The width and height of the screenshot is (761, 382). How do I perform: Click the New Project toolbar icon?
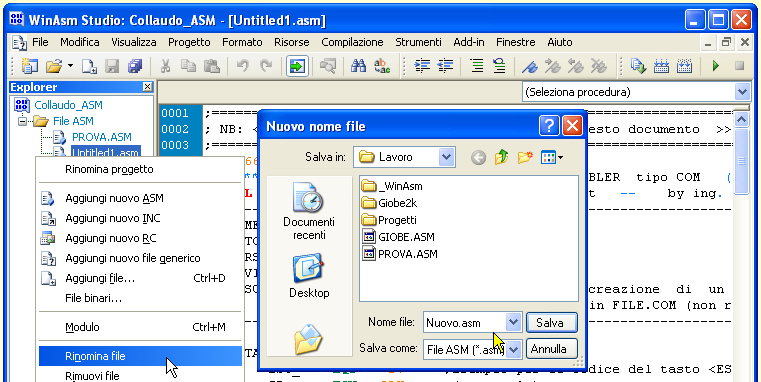click(x=30, y=66)
